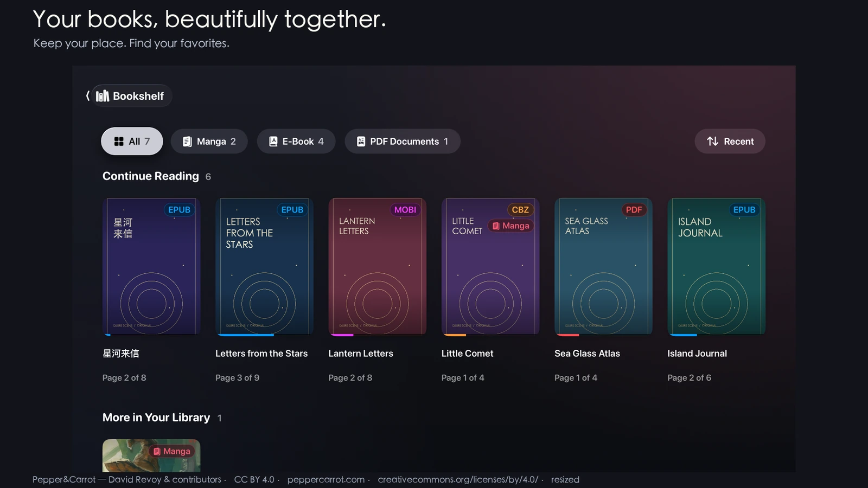Click the Sea Glass Atlas progress bar

[603, 335]
